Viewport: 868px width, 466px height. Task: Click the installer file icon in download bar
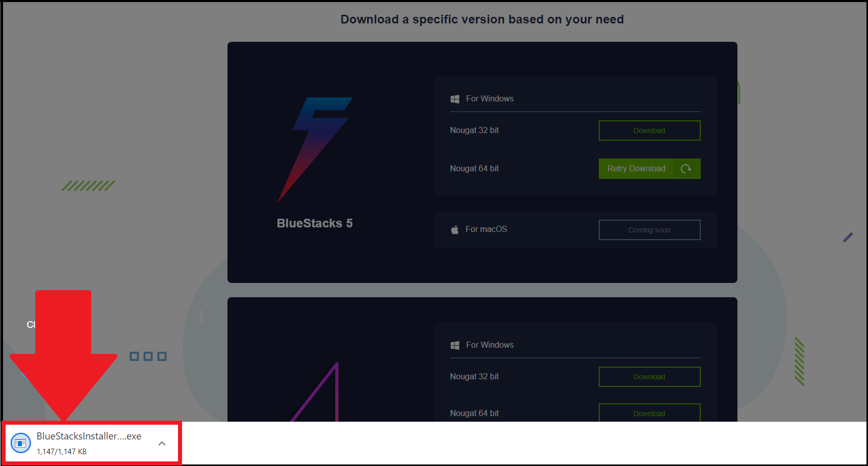pyautogui.click(x=20, y=443)
